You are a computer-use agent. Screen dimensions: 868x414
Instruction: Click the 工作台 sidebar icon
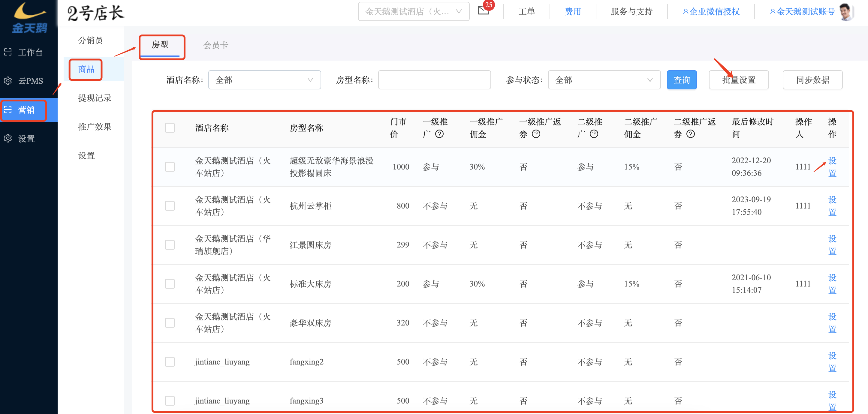click(8, 52)
